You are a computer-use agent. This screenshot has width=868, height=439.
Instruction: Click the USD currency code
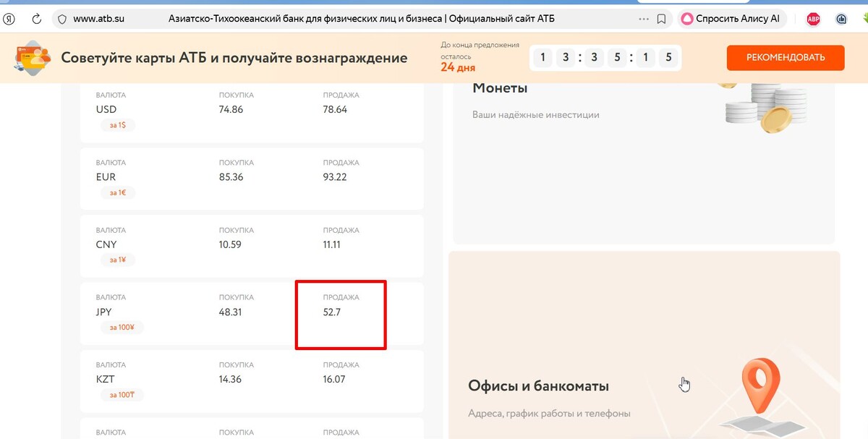pyautogui.click(x=106, y=110)
